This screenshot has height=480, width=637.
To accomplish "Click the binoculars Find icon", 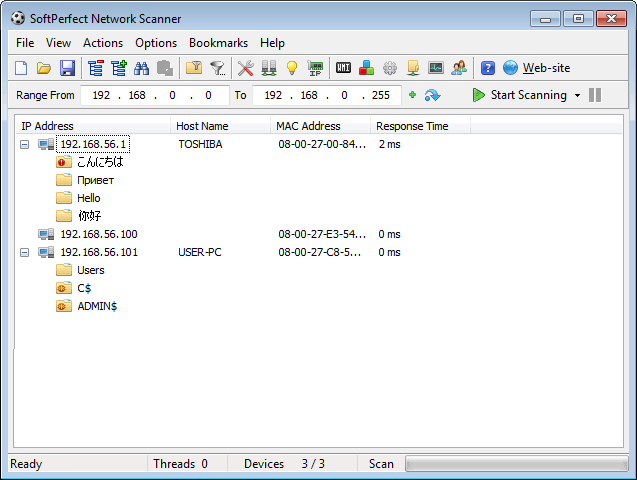I will tap(141, 68).
